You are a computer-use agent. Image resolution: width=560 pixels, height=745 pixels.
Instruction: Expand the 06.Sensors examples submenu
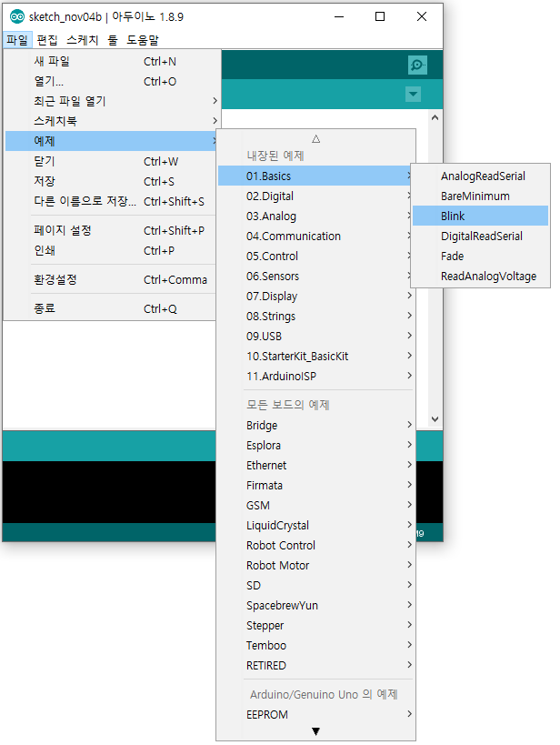(315, 276)
